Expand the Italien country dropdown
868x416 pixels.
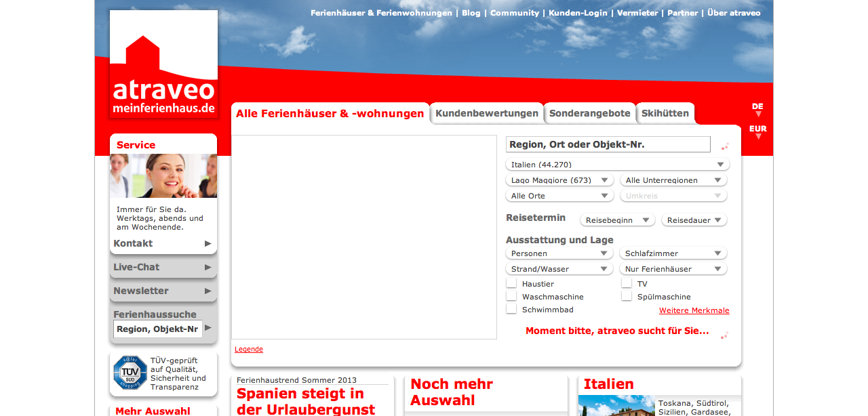coord(719,165)
